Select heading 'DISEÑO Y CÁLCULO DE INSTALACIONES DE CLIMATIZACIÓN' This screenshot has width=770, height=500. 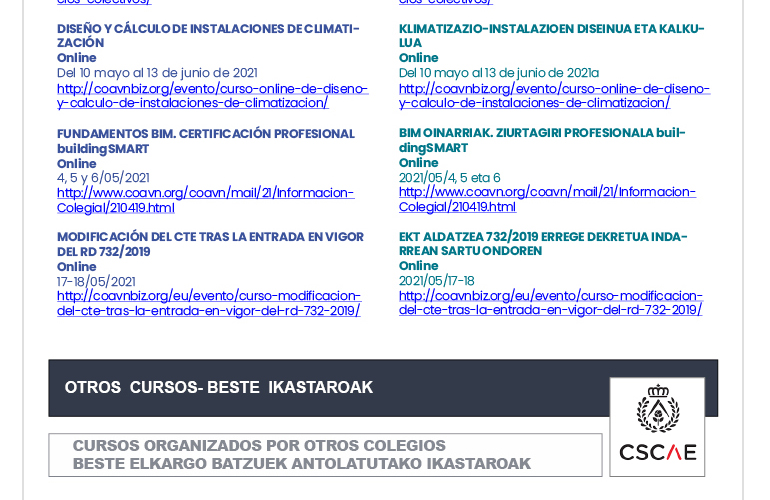click(x=208, y=36)
